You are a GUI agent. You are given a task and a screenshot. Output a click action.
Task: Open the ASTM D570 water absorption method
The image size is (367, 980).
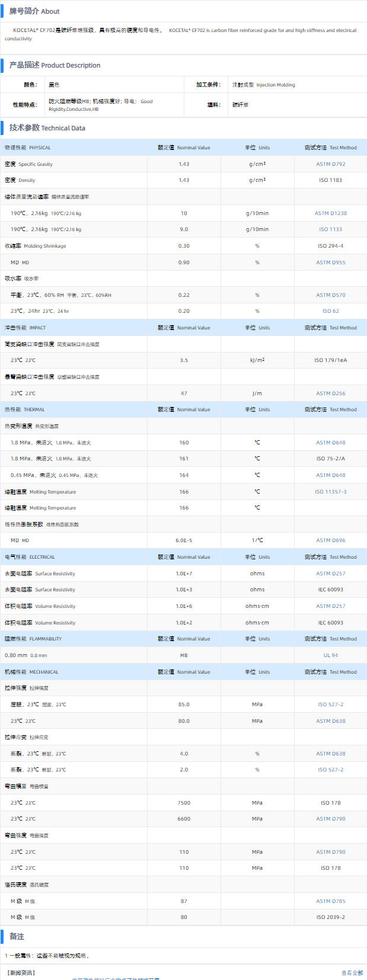pos(330,295)
